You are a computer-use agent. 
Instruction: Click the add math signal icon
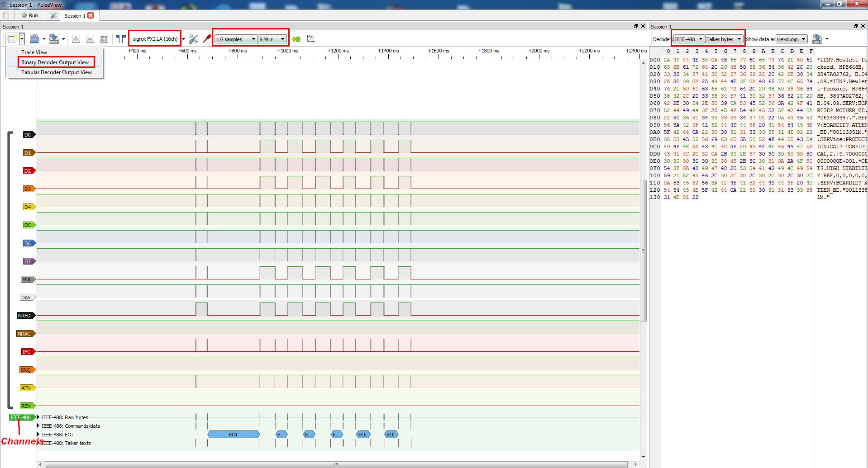310,39
